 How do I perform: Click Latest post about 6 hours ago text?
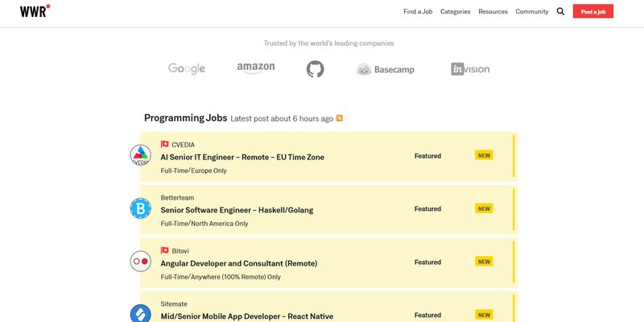pyautogui.click(x=282, y=118)
